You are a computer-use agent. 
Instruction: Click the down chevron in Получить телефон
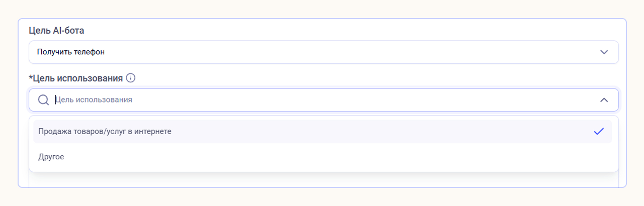(604, 52)
